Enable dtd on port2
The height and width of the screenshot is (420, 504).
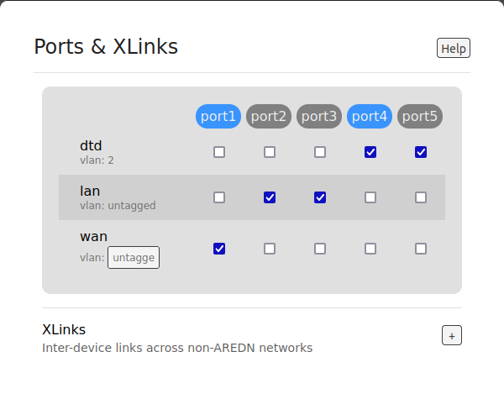tap(270, 152)
